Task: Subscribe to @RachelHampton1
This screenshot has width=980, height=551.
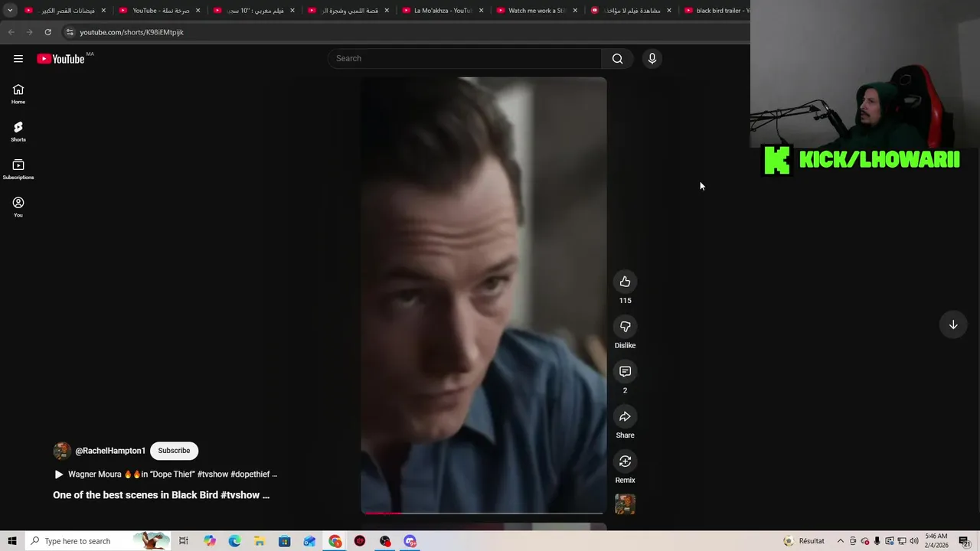Action: tap(174, 451)
